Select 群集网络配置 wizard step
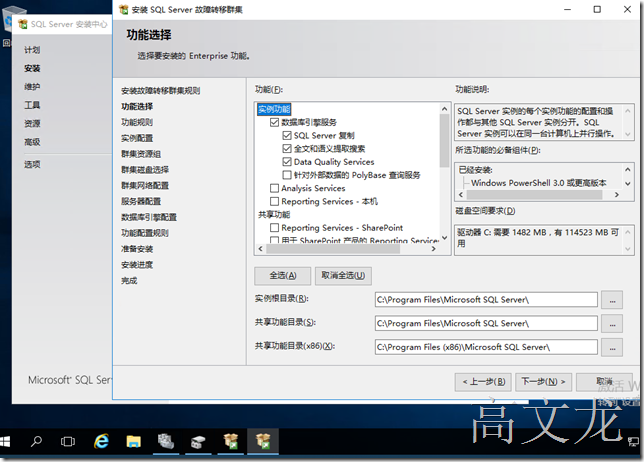 pos(145,186)
